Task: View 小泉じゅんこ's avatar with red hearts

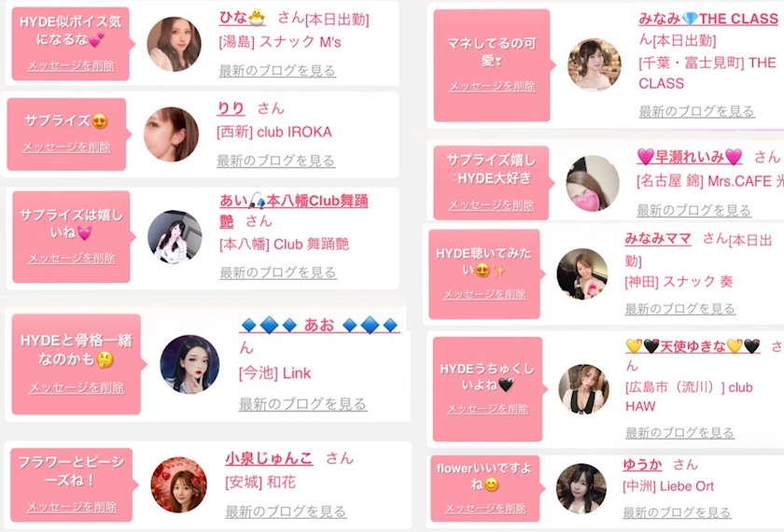Action: coord(178,485)
